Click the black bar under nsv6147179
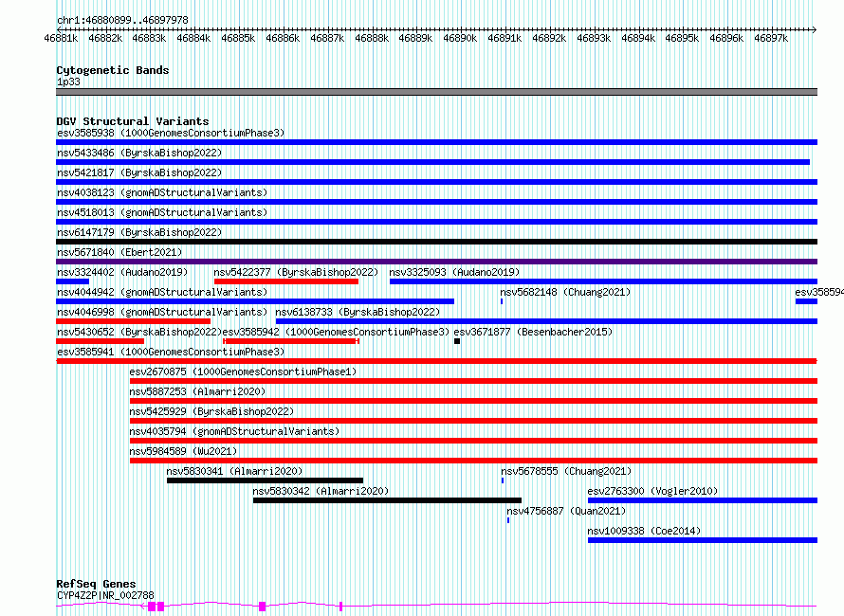 point(436,242)
